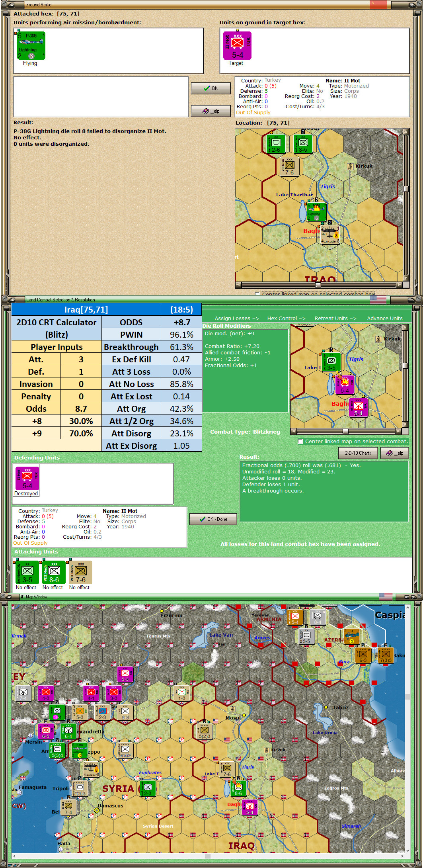The height and width of the screenshot is (868, 423).
Task: Click the down scroll arrow on Ground Strike map
Action: pos(406,278)
